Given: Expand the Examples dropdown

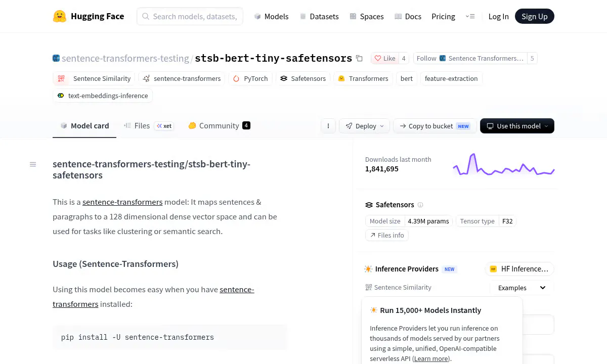Looking at the screenshot, I should (x=522, y=288).
